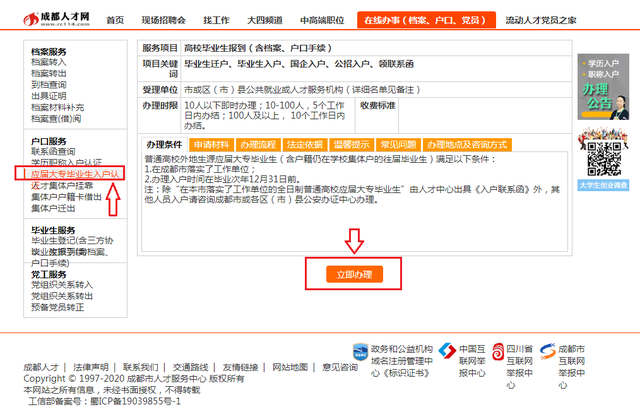Open 档案查(借)阅 sidebar link

(56, 119)
